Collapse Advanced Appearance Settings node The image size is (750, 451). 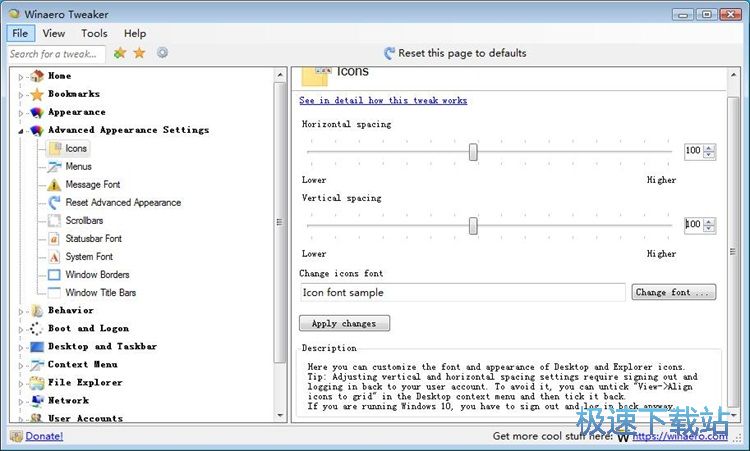(21, 131)
